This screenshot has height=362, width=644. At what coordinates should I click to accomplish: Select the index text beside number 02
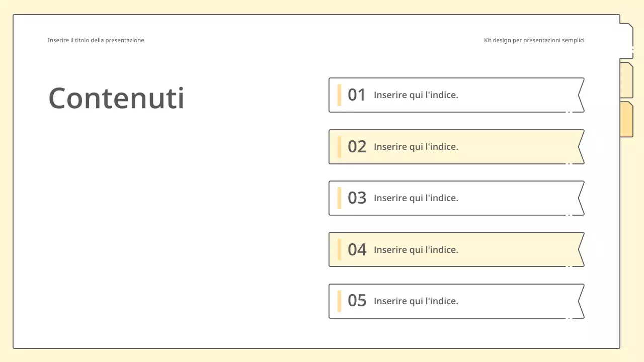point(416,147)
